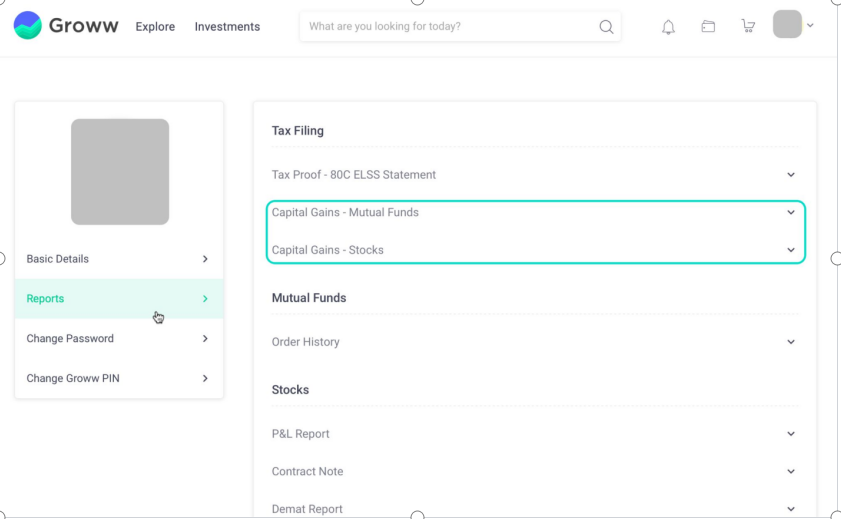Open the notifications bell

tap(668, 27)
